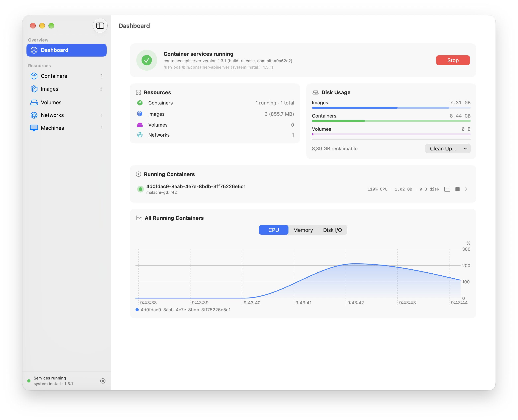Select Volumes row in Resources card
Image resolution: width=518 pixels, height=420 pixels.
(x=215, y=125)
